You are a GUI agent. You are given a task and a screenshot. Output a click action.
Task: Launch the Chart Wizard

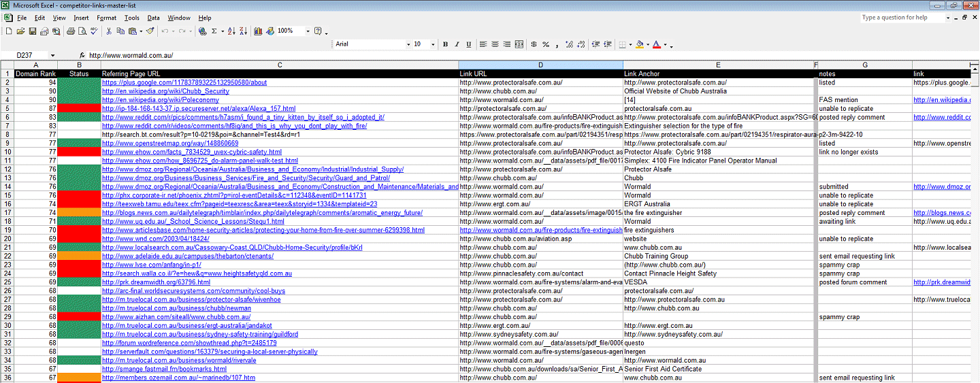[258, 31]
